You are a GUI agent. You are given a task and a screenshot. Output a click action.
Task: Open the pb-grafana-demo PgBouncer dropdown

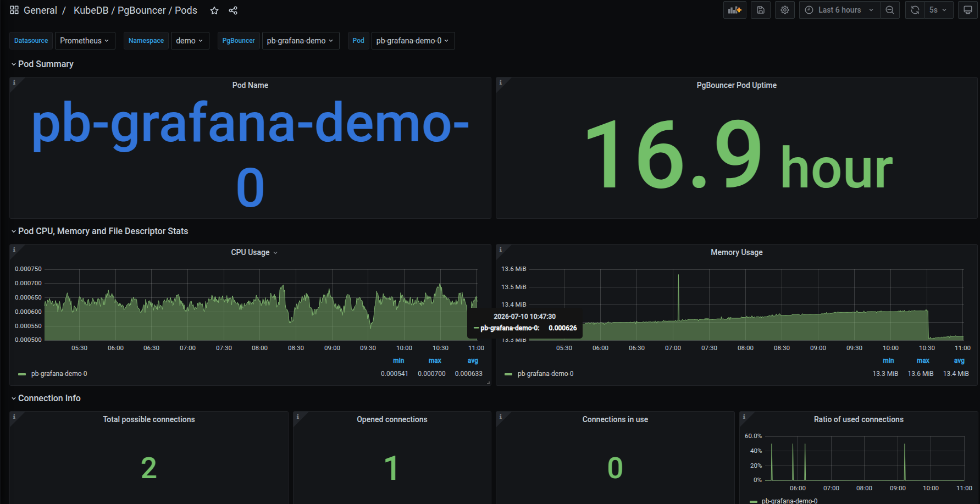(300, 41)
